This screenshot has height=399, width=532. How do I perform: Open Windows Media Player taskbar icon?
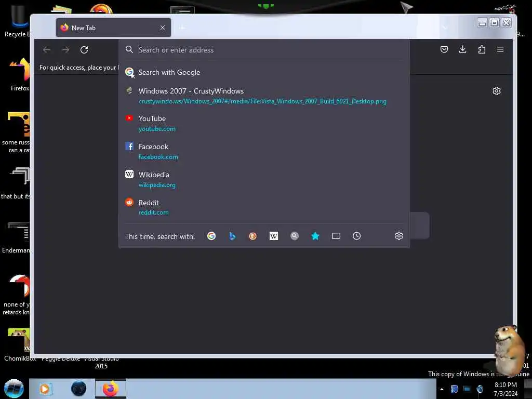pyautogui.click(x=45, y=389)
